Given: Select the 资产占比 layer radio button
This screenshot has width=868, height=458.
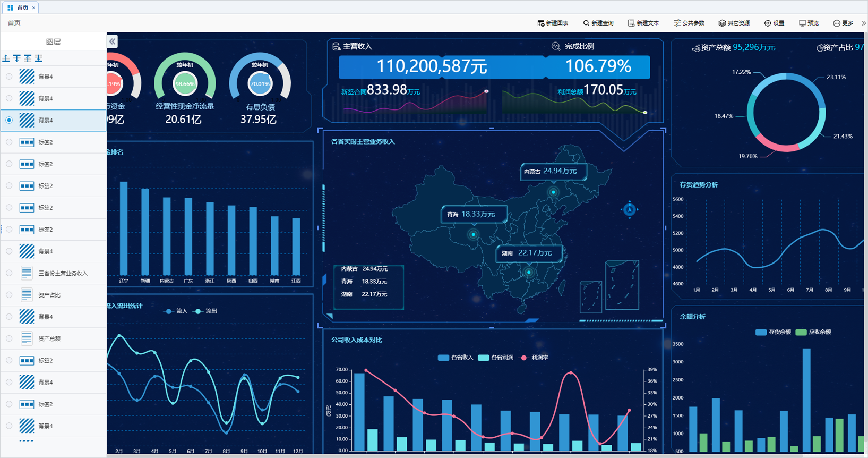Looking at the screenshot, I should point(9,295).
